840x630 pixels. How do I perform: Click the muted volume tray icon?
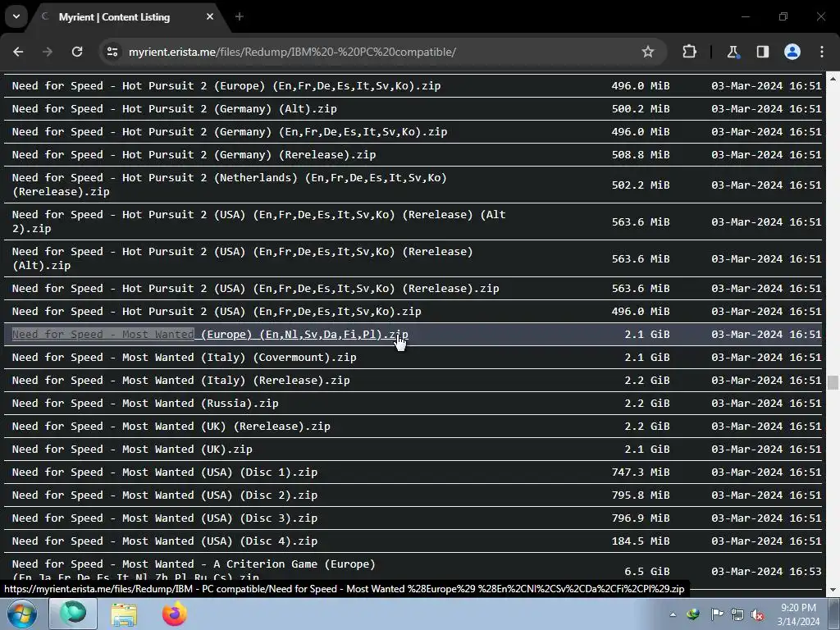(x=757, y=614)
